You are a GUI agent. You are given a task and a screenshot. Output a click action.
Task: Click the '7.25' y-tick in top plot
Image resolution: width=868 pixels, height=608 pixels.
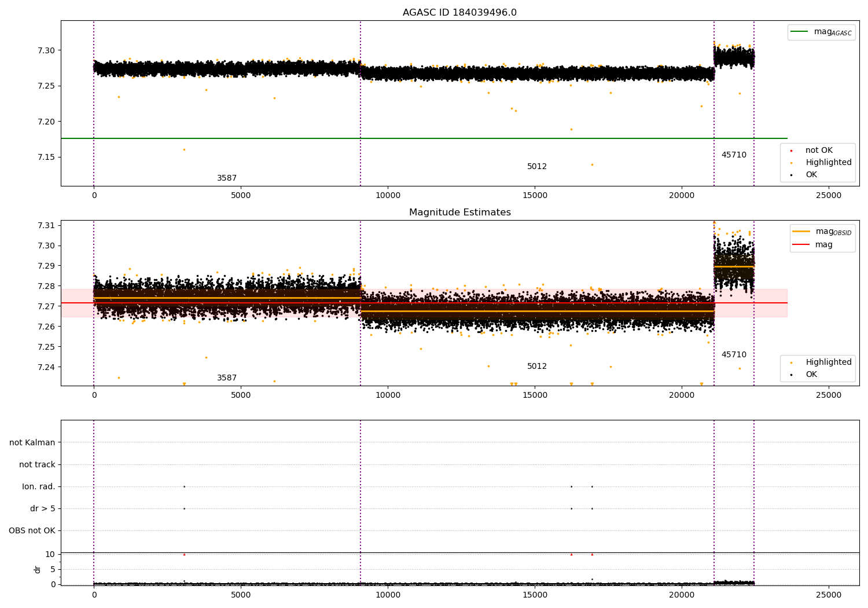[46, 86]
